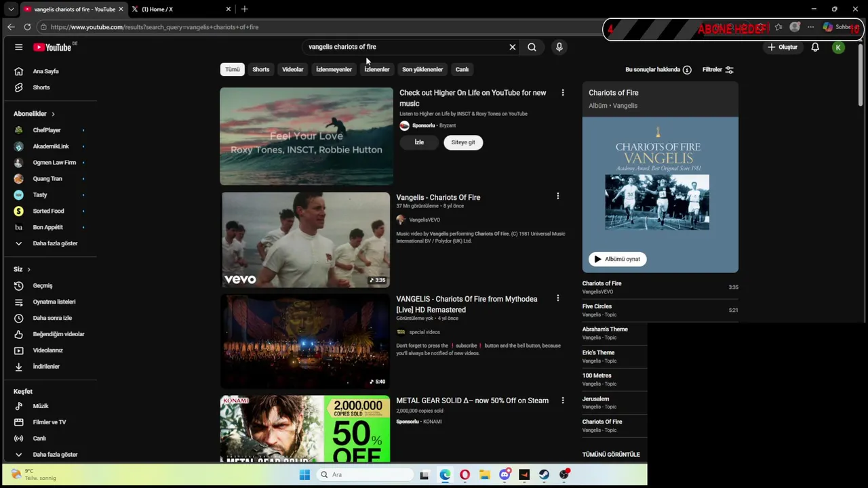
Task: Select the Shorts filter chip
Action: point(261,69)
